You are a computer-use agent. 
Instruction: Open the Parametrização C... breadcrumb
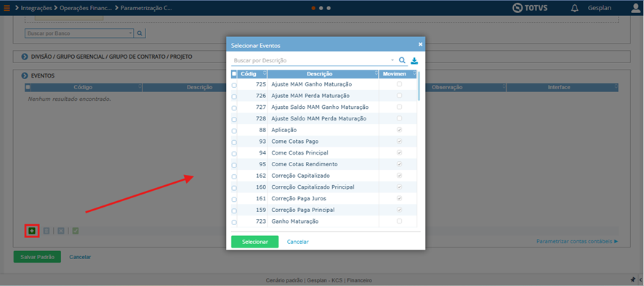(147, 8)
